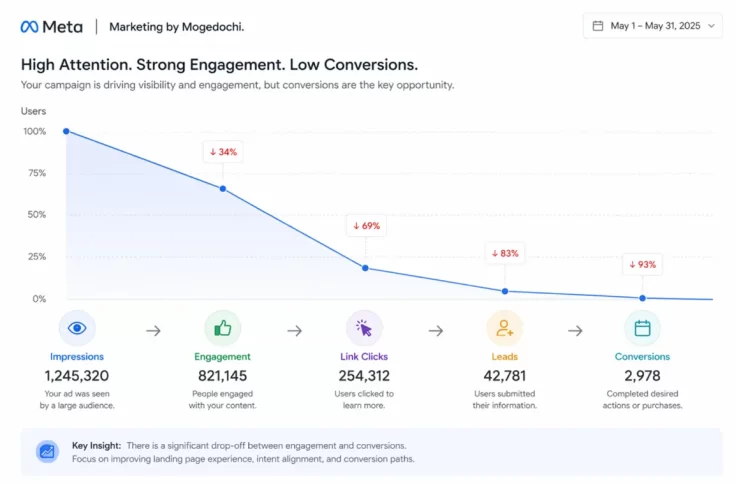Select the Impressions label link
The height and width of the screenshot is (486, 741).
point(77,356)
